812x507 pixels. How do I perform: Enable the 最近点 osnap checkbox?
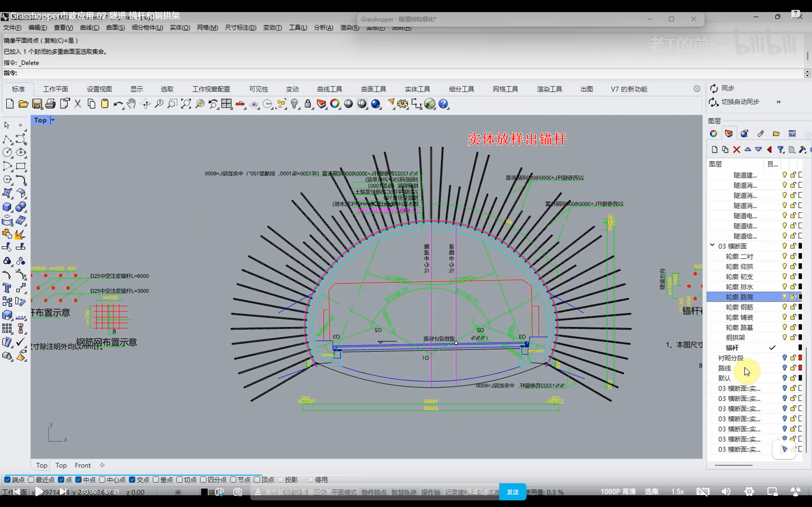tap(31, 479)
